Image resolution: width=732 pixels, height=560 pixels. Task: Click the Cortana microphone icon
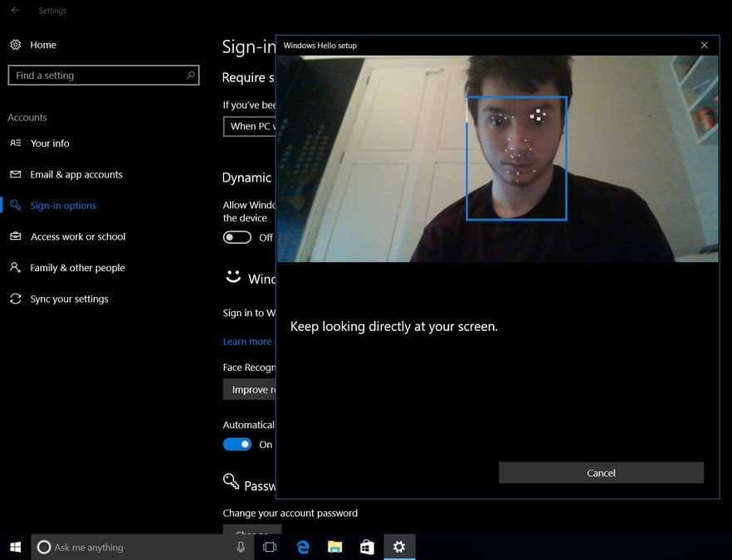coord(241,547)
